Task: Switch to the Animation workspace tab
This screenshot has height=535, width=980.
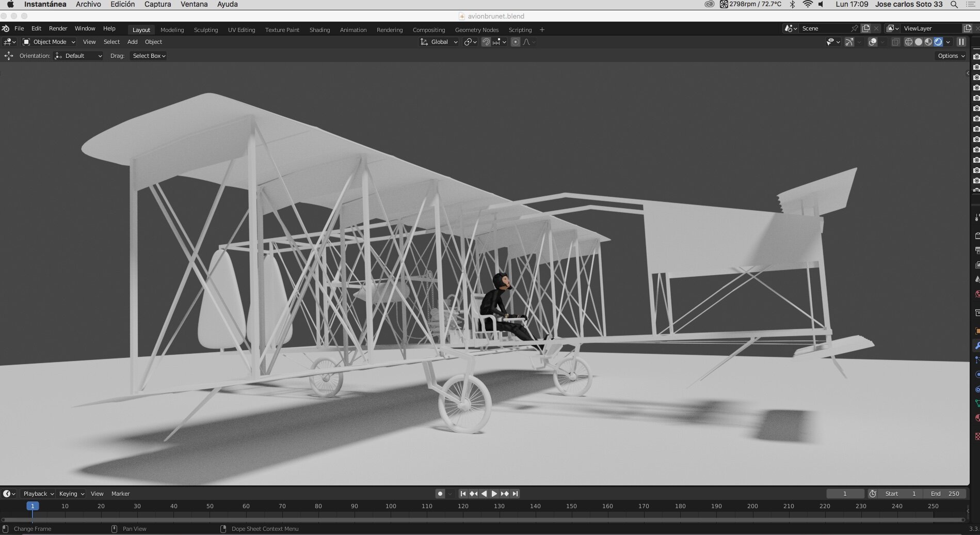Action: click(353, 30)
